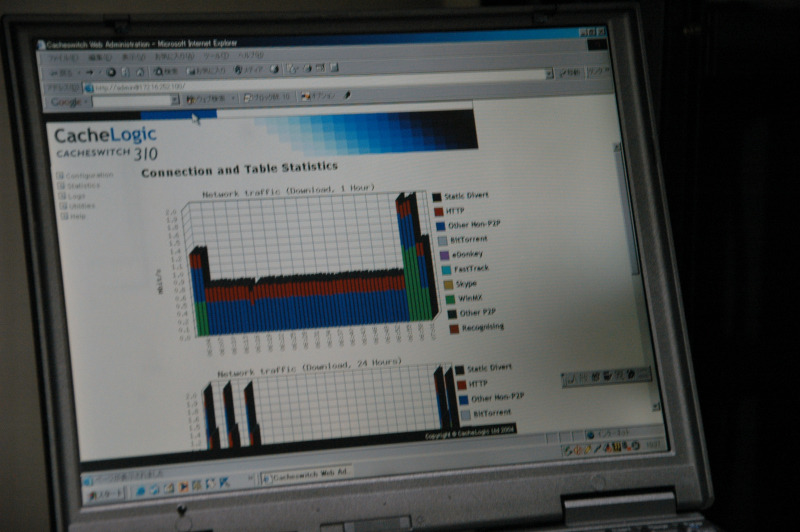
Task: Click the Static Divert legend entry of 1 Hour chart
Action: (x=460, y=196)
